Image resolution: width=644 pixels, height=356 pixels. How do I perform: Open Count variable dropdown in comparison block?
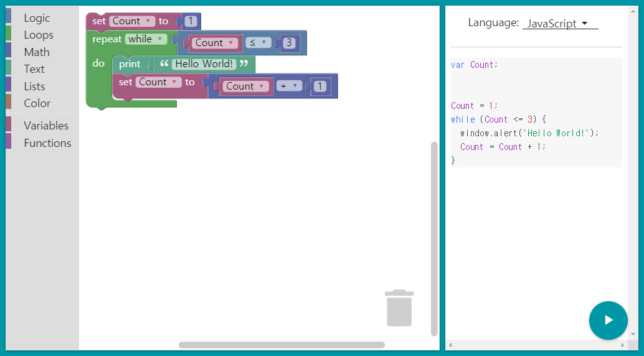click(215, 43)
